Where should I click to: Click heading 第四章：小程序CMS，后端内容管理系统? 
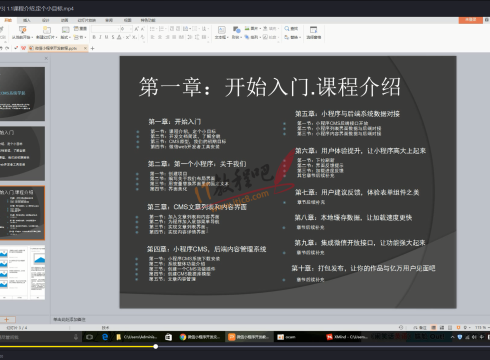point(207,249)
